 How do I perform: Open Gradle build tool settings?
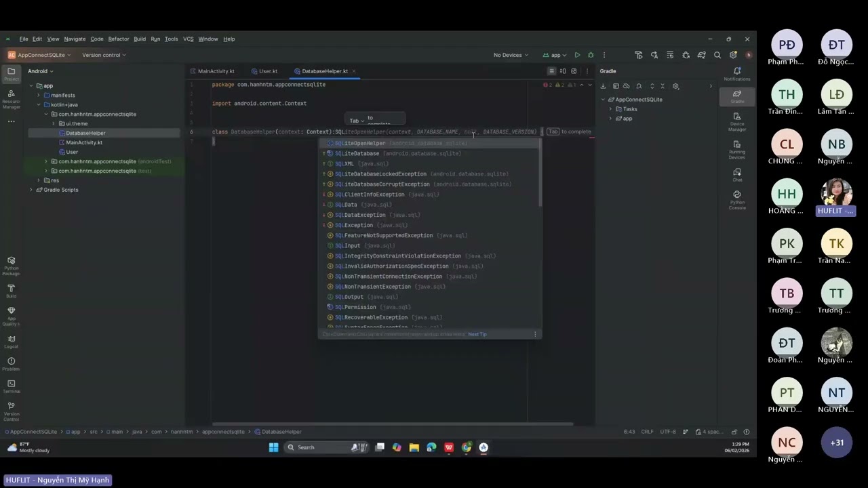(x=675, y=86)
